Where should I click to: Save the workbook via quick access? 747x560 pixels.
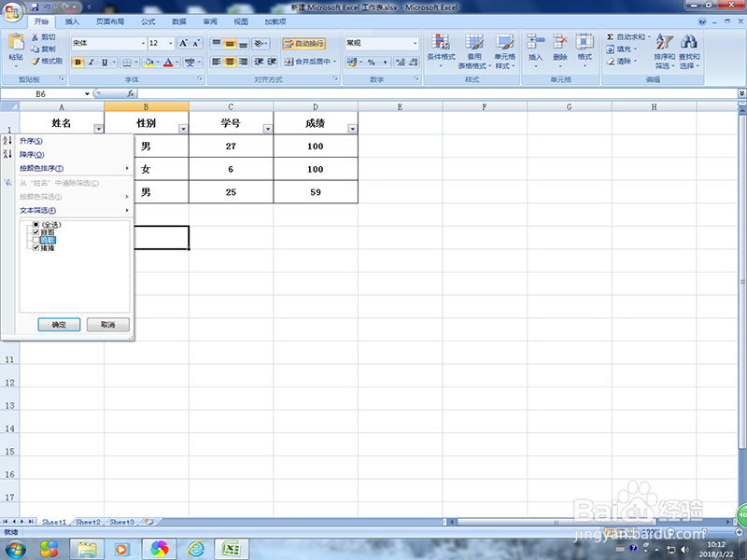pyautogui.click(x=35, y=7)
